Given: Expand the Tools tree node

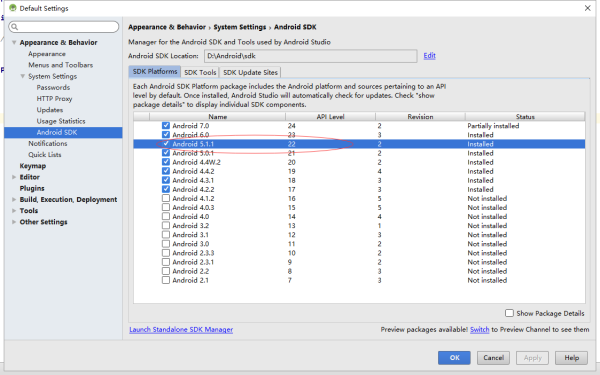Looking at the screenshot, I should pos(14,211).
